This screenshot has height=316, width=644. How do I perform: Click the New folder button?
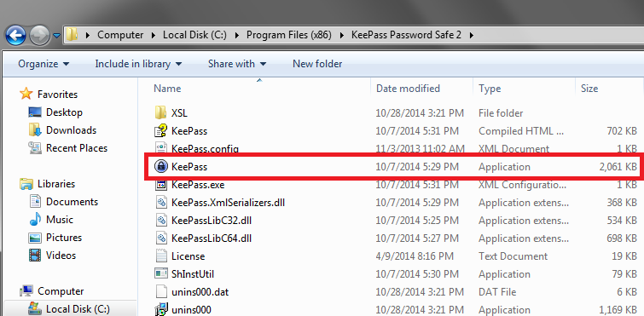317,64
